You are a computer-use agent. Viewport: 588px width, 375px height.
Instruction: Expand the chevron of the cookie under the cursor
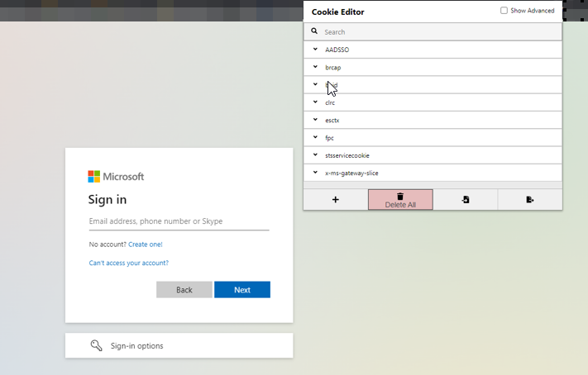tap(315, 84)
